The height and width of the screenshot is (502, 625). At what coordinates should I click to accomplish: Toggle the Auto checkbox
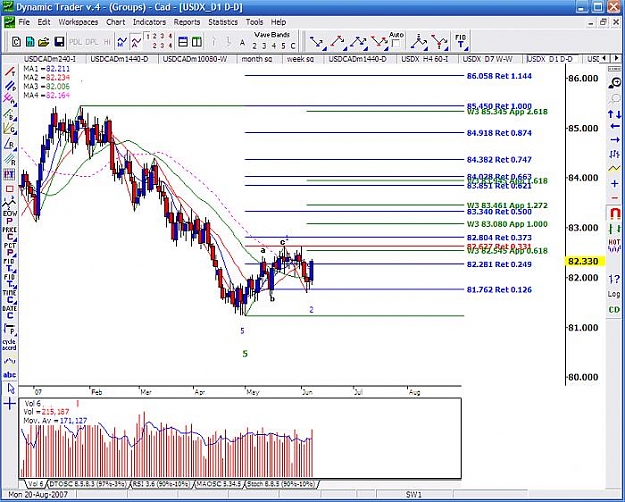396,43
